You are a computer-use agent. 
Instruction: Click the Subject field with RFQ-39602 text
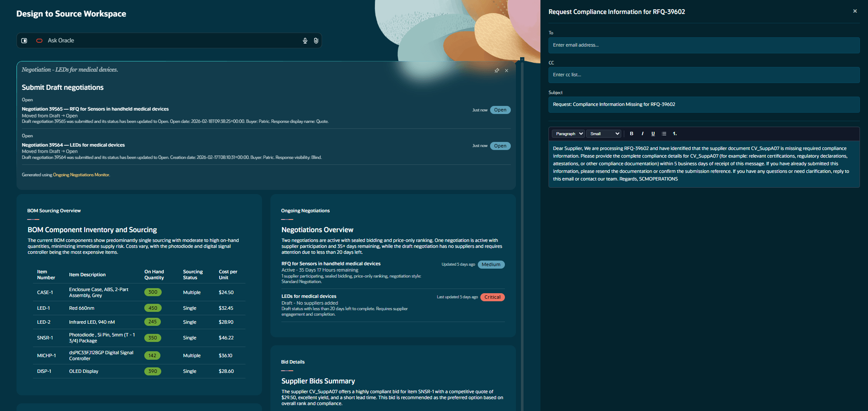[x=704, y=104]
